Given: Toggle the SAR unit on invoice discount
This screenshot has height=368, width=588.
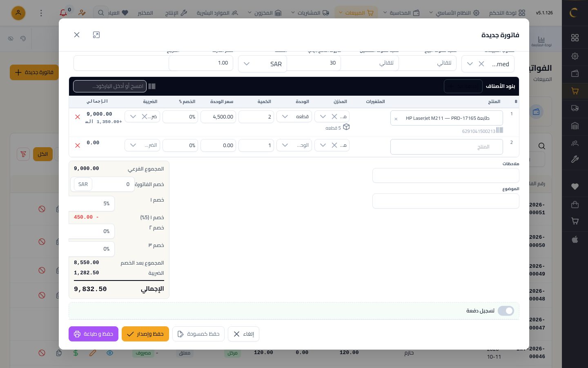Looking at the screenshot, I should [x=83, y=184].
